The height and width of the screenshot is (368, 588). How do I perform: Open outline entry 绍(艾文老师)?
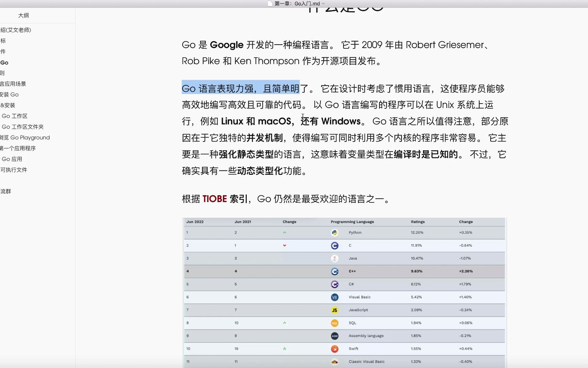pos(16,30)
